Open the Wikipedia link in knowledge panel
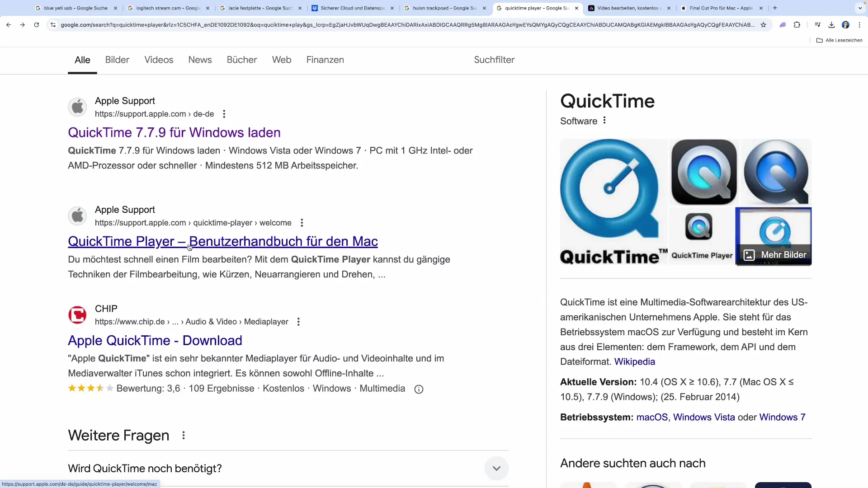The image size is (868, 488). (x=634, y=361)
